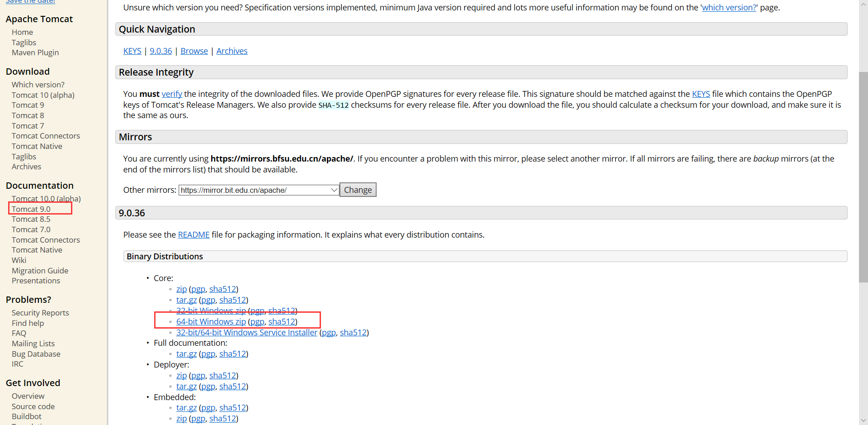Open Overview under Get Involved
The height and width of the screenshot is (425, 868).
click(28, 396)
